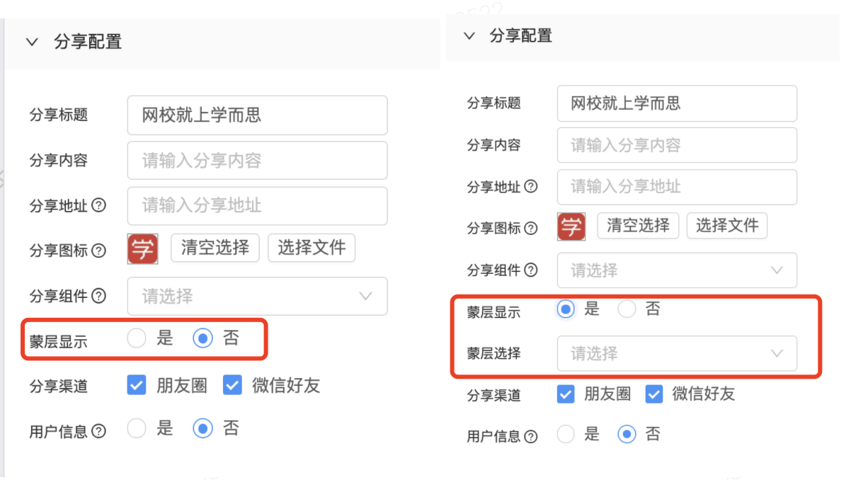
Task: Click the help icon beside 分享组件 in left panel
Action: pos(99,296)
